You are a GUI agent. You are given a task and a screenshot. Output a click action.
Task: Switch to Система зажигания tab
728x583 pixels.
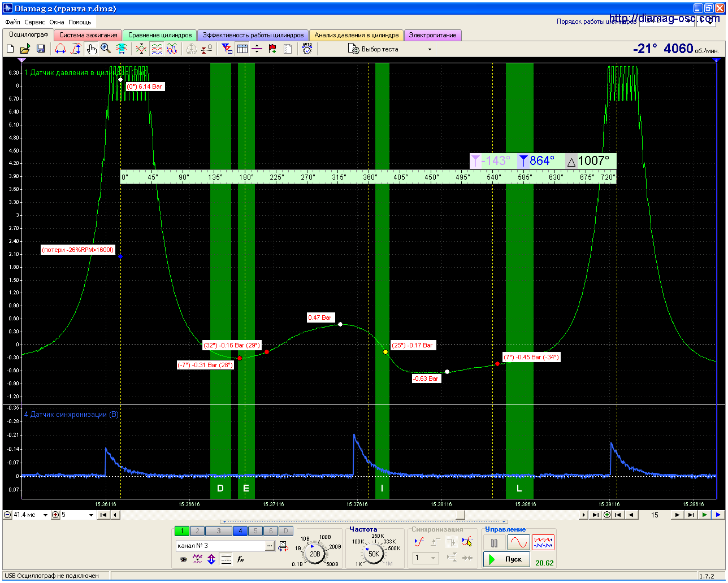point(88,35)
